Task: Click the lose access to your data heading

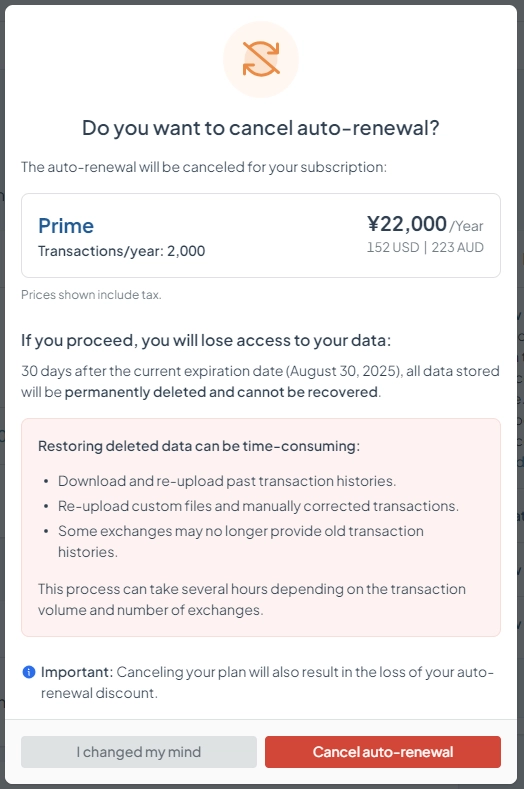Action: coord(206,341)
